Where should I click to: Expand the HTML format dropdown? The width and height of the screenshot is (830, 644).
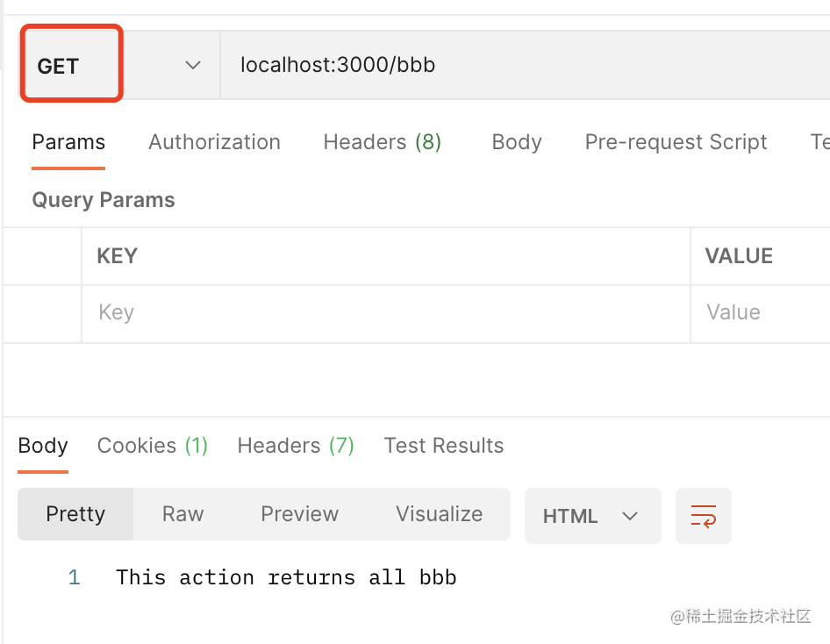click(x=592, y=516)
